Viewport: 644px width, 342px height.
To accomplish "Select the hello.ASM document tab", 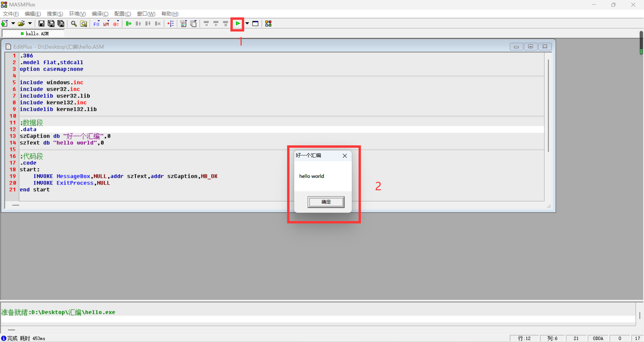I will click(x=33, y=33).
